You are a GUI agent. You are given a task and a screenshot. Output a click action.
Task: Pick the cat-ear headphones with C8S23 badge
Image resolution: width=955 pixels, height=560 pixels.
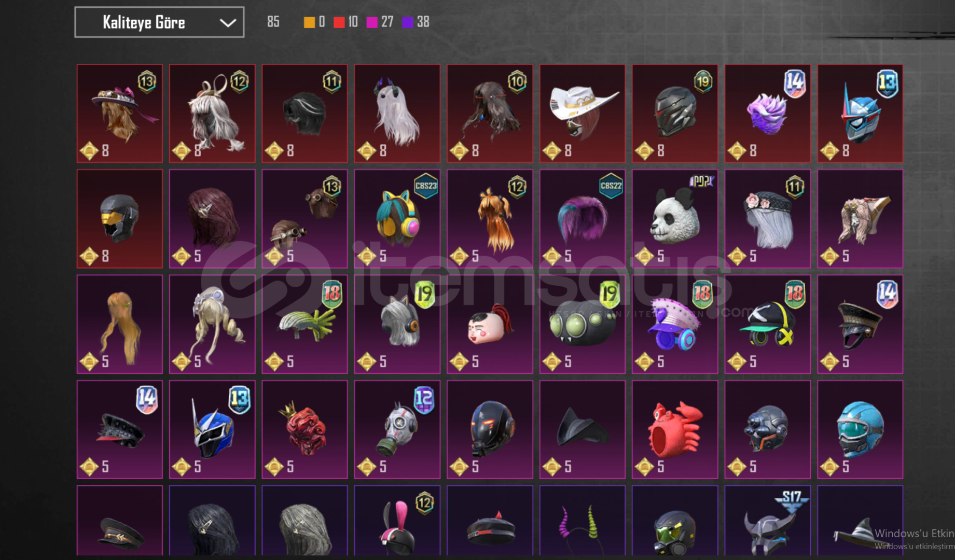pyautogui.click(x=397, y=219)
